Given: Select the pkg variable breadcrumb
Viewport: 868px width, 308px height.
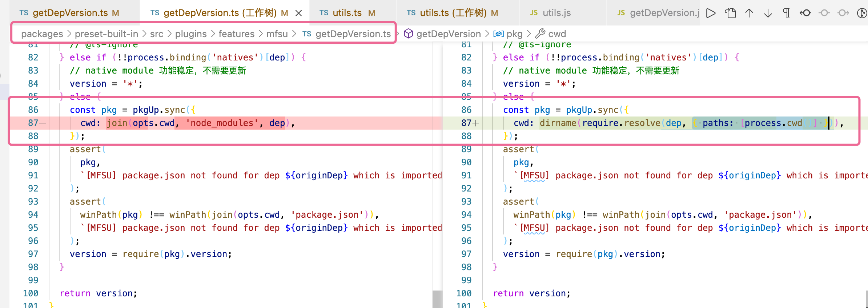Looking at the screenshot, I should [x=508, y=34].
